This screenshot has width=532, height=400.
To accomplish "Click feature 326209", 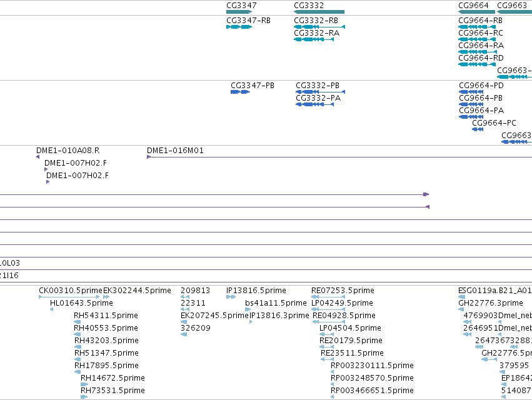I will point(196,328).
